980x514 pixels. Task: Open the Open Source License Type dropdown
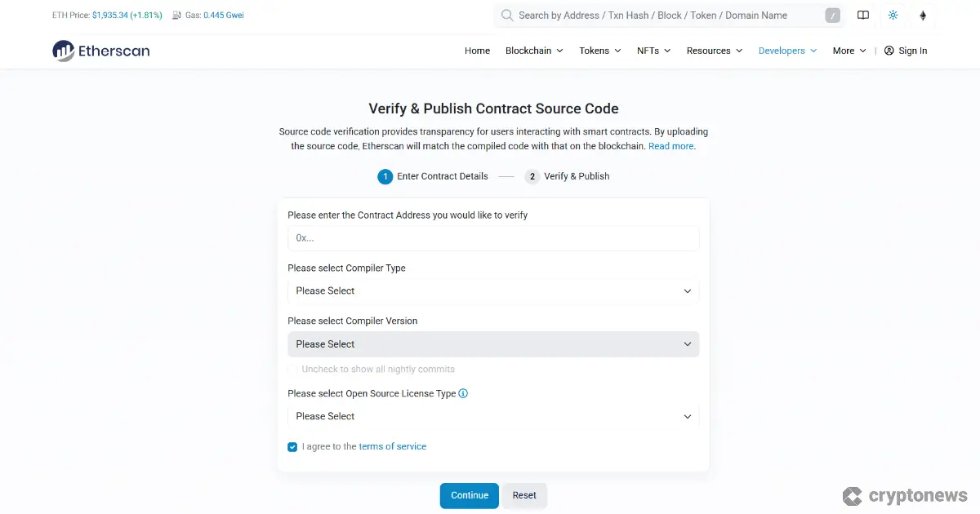point(493,416)
